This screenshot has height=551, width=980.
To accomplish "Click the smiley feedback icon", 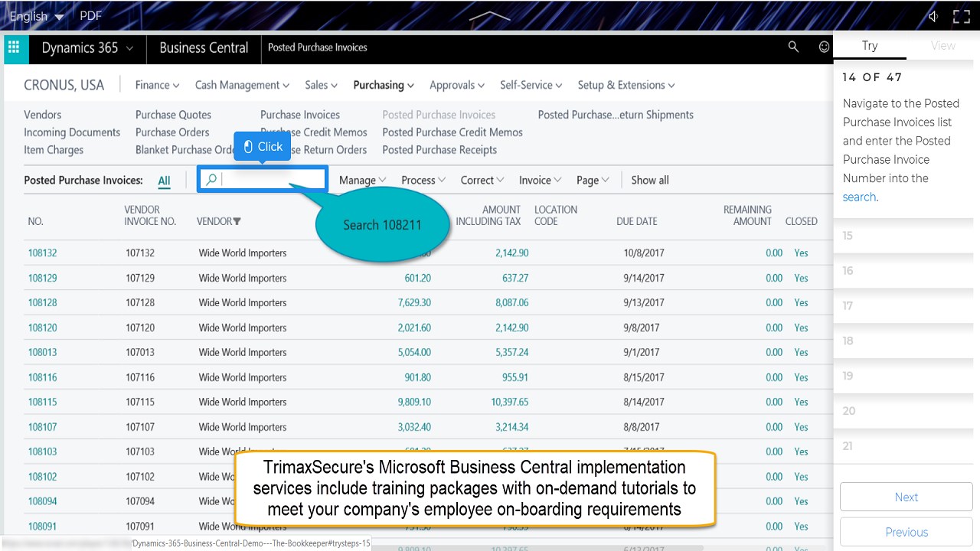I will pyautogui.click(x=824, y=47).
